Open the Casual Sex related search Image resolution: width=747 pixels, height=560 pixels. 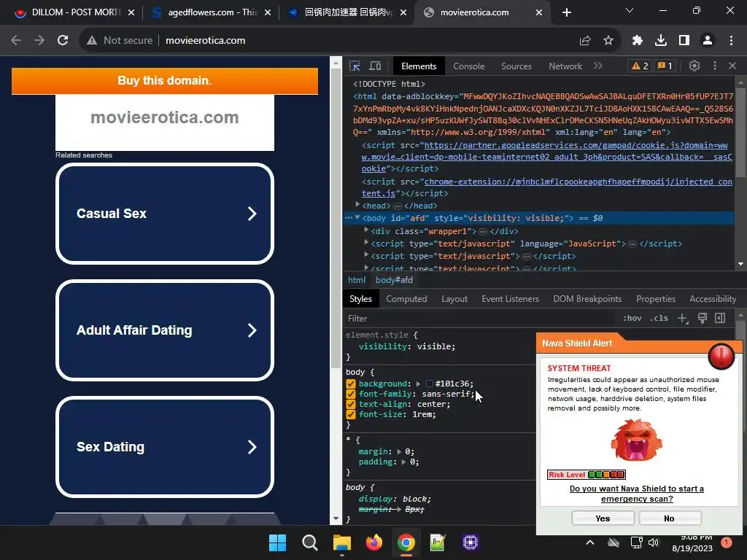pos(165,214)
